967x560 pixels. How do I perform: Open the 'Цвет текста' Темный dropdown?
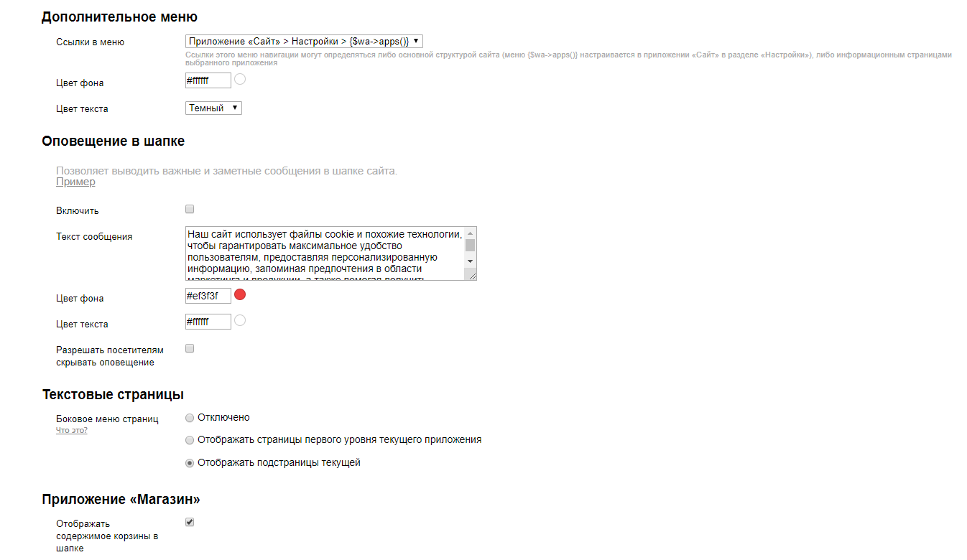[213, 108]
